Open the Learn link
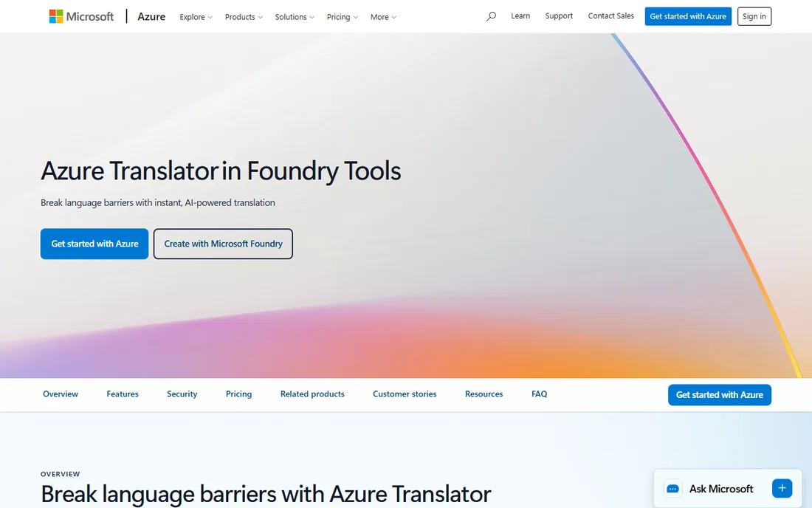This screenshot has height=508, width=812. 520,16
